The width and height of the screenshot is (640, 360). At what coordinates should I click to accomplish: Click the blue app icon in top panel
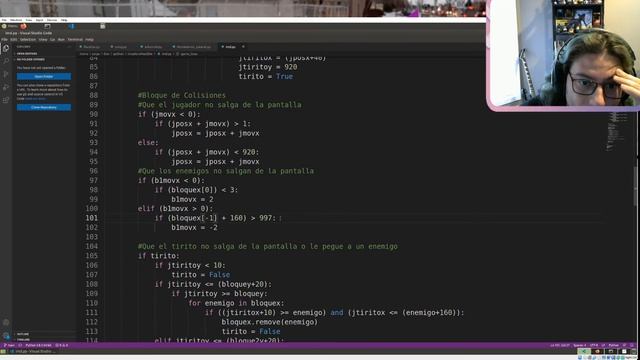coord(71,26)
